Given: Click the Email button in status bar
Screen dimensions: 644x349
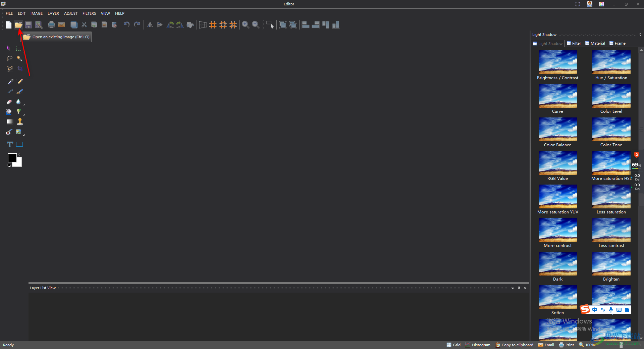Looking at the screenshot, I should [546, 345].
